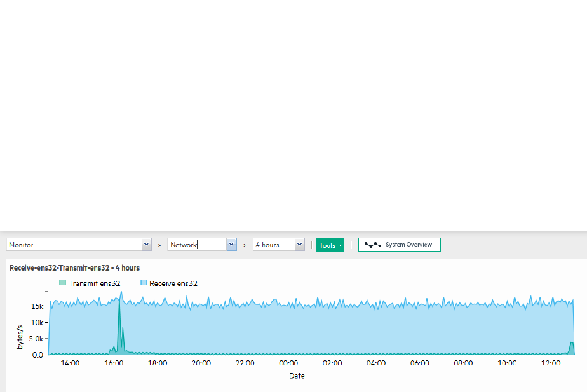
Task: Click the System Overview button
Action: point(399,245)
